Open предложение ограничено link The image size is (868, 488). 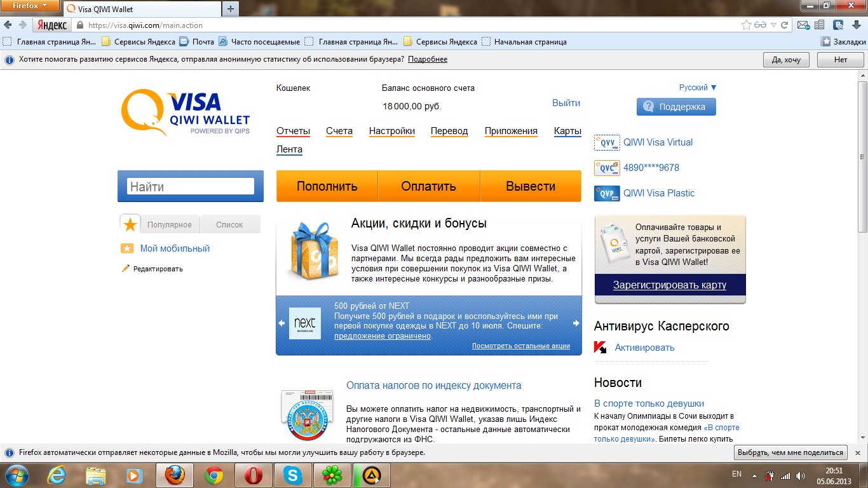click(383, 336)
